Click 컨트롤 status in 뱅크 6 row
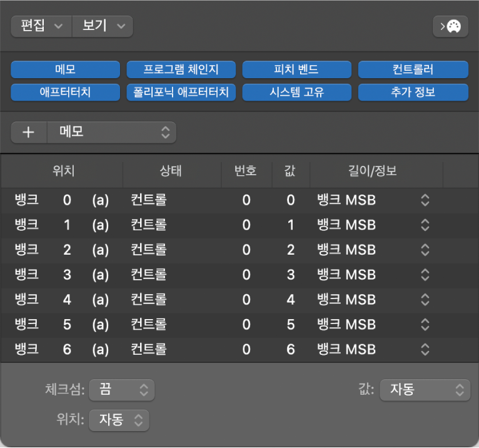This screenshot has height=448, width=479. [149, 350]
